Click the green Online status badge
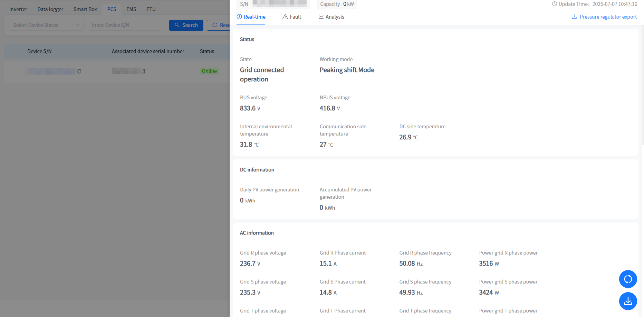This screenshot has width=644, height=317. [209, 71]
